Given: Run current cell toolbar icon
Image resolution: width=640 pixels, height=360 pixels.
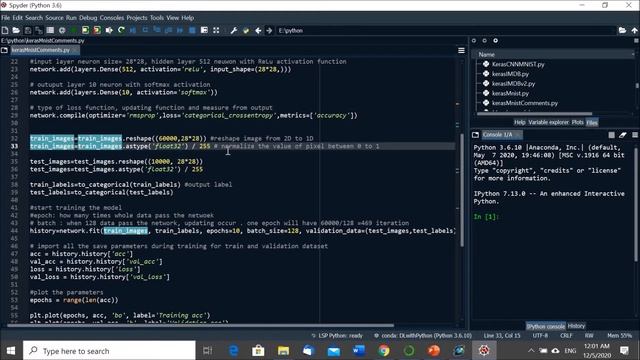Looking at the screenshot, I should 85,30.
